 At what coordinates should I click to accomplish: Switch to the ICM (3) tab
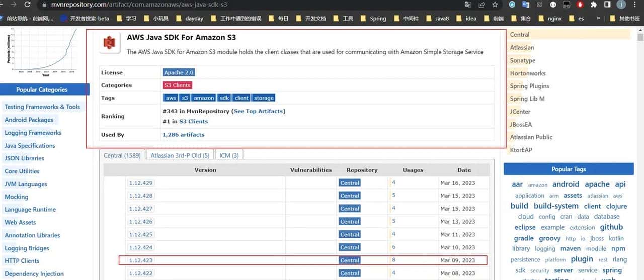228,155
